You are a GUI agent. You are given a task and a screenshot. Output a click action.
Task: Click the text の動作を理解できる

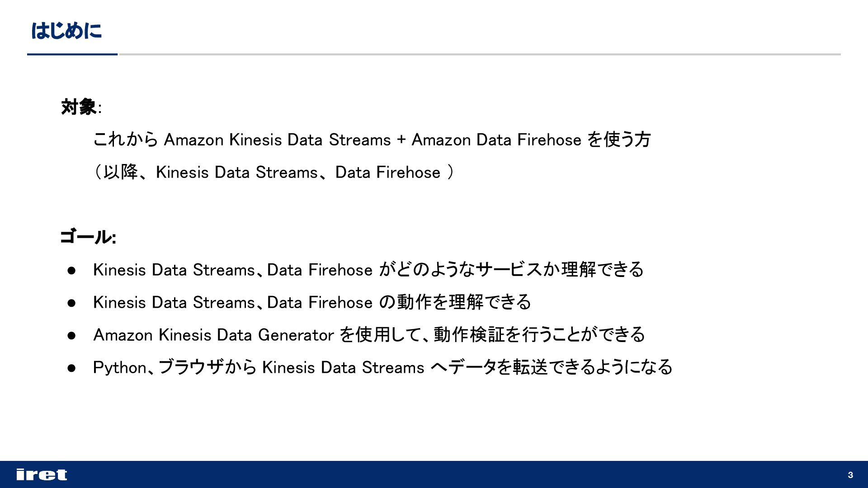[x=455, y=302]
